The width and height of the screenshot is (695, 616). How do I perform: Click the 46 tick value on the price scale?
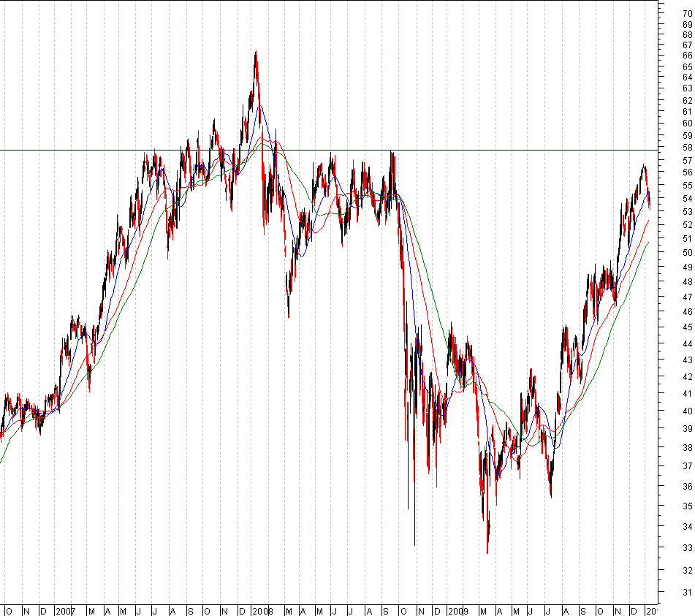click(x=688, y=312)
